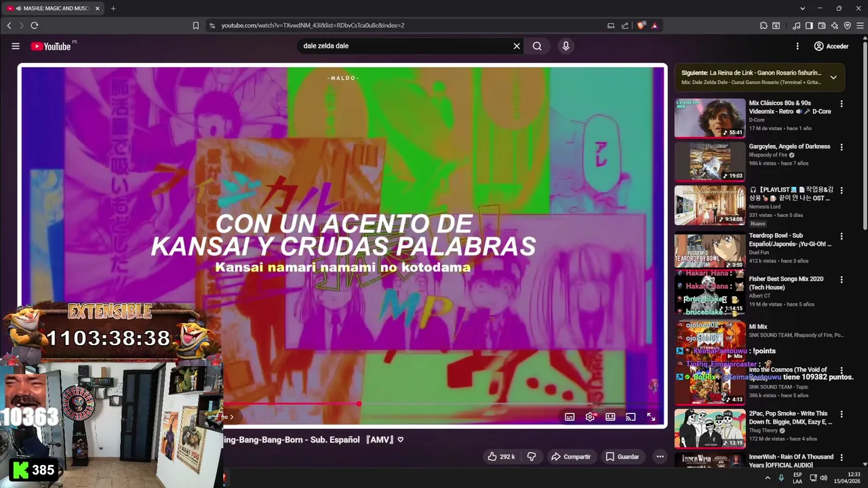Open options for InnerWish Rain Of A Thousand Years
This screenshot has height=488, width=868.
[842, 457]
